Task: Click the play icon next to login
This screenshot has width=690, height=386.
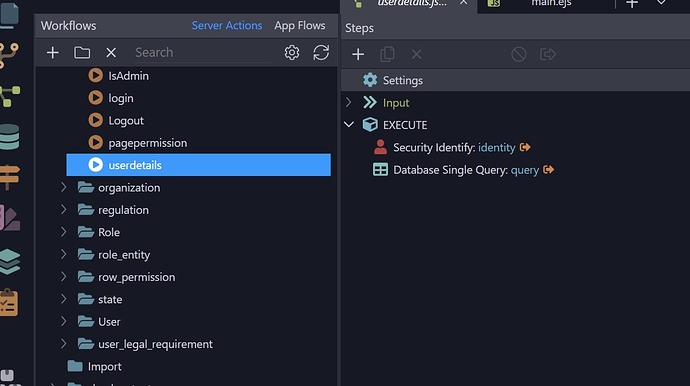Action: 95,98
